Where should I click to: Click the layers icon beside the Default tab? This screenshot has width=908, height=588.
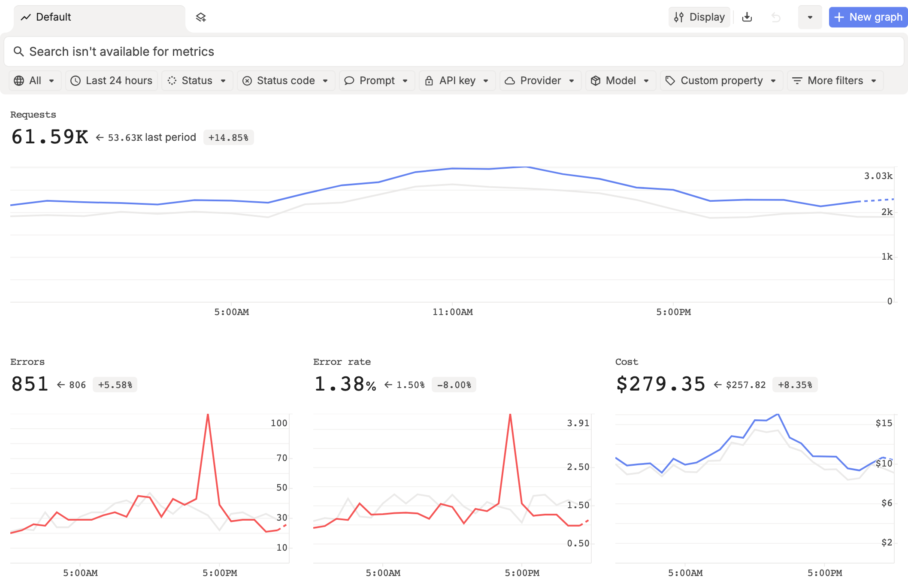click(x=201, y=17)
